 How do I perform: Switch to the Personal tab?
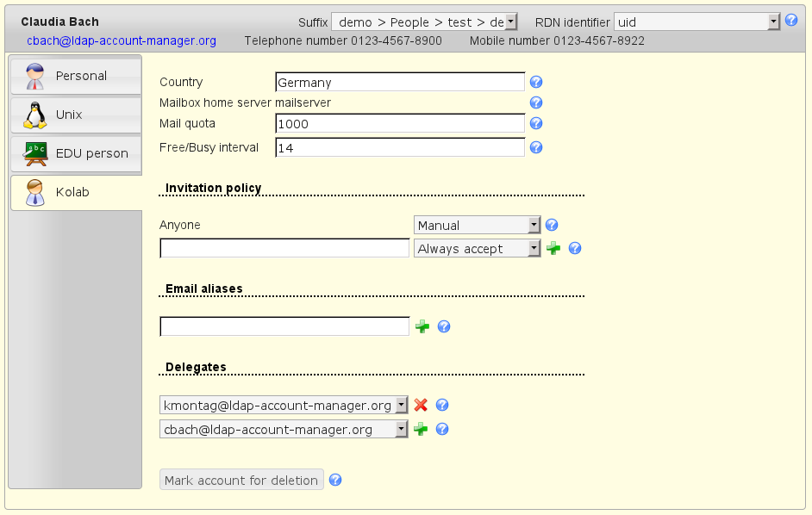(75, 76)
